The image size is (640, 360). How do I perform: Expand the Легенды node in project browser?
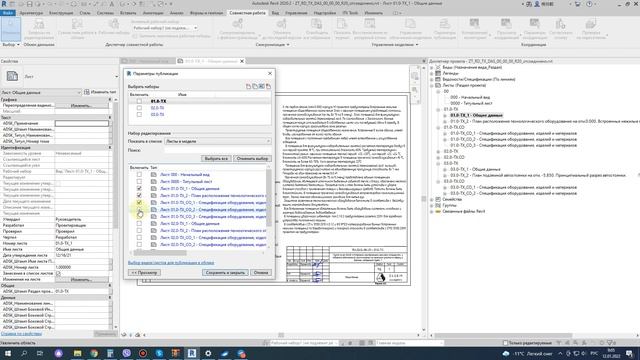point(431,73)
